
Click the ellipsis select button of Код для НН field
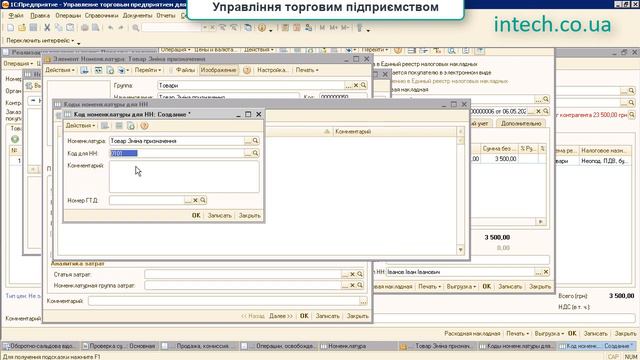pyautogui.click(x=248, y=153)
